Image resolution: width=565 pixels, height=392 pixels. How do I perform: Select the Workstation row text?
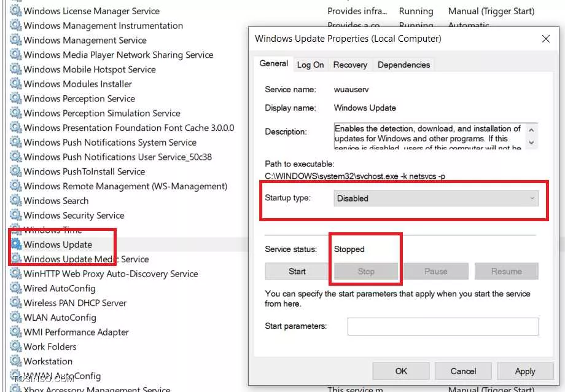(48, 361)
